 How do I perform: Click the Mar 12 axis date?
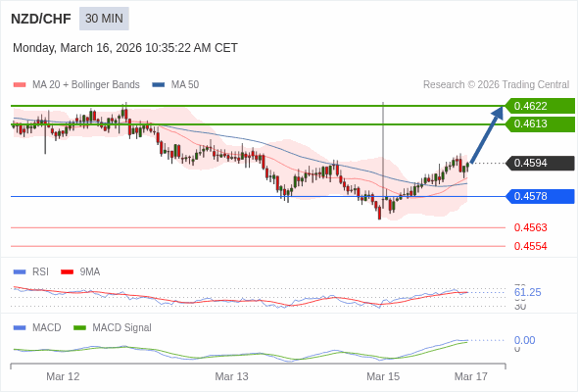63,376
